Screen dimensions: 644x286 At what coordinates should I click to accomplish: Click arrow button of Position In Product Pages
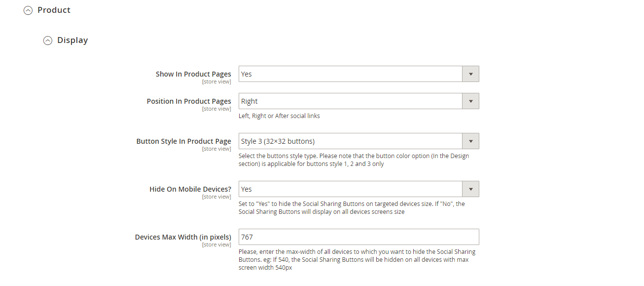(470, 101)
